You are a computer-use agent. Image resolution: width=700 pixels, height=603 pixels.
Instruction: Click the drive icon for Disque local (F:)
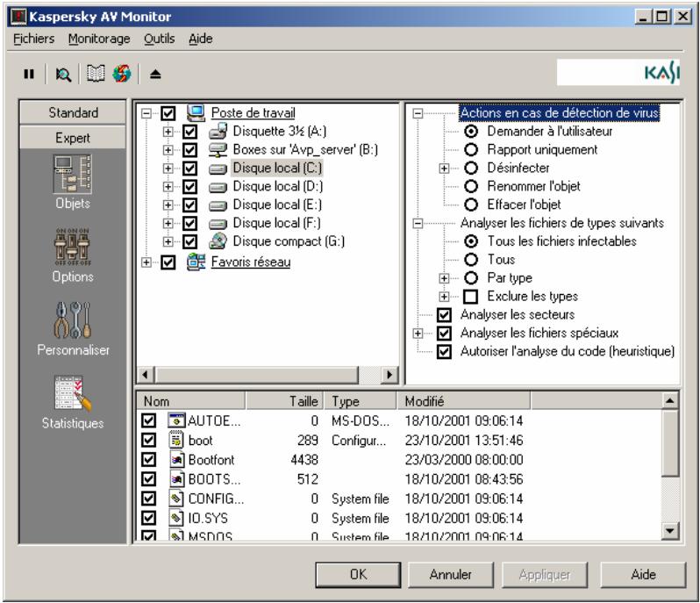pyautogui.click(x=218, y=223)
